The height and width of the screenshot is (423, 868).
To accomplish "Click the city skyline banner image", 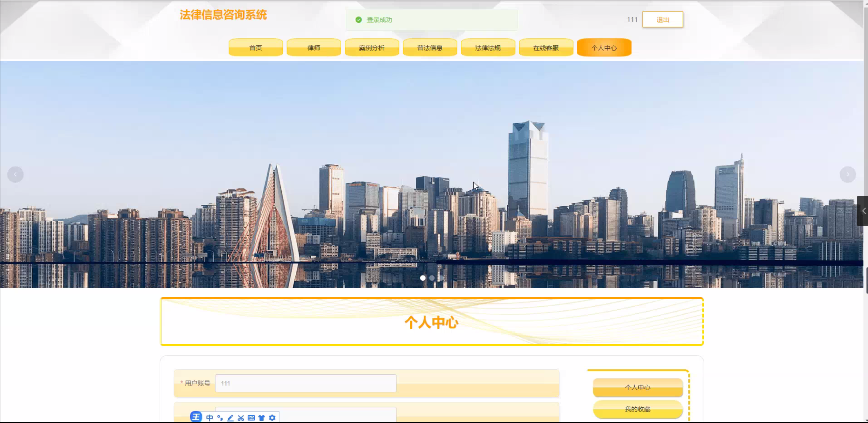I will coord(432,174).
